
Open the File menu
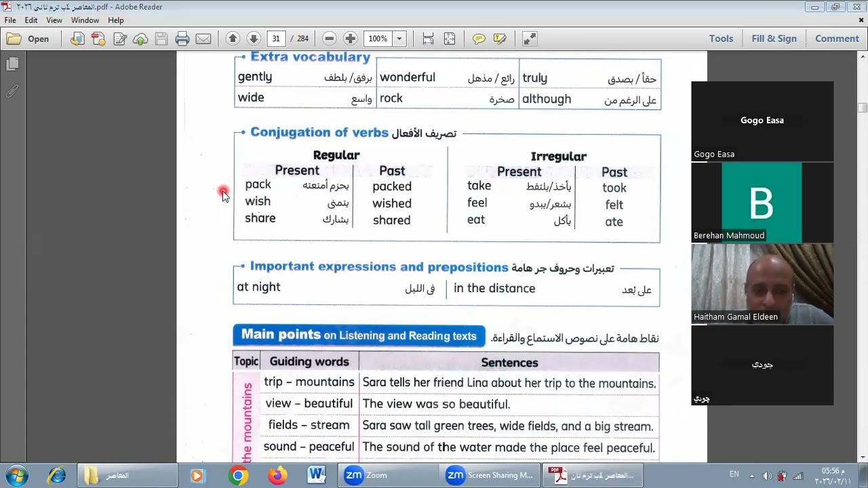(x=10, y=20)
